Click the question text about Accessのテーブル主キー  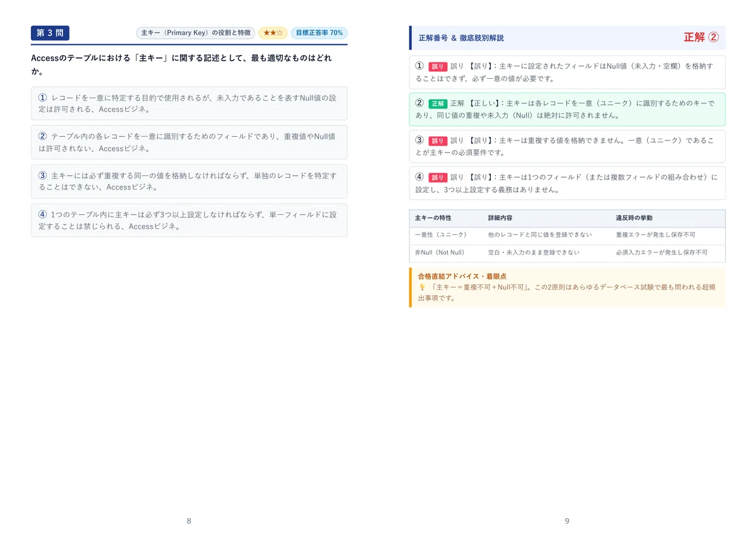pyautogui.click(x=181, y=64)
